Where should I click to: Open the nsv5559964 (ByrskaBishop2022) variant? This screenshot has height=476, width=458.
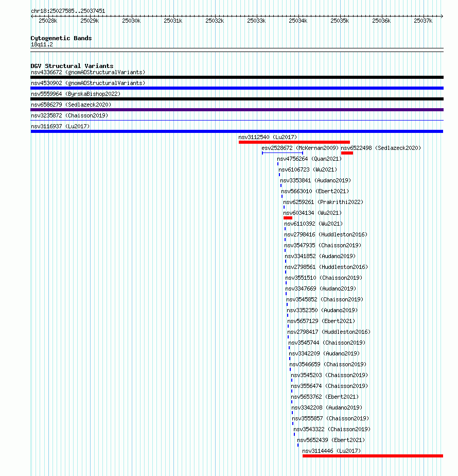(x=76, y=94)
